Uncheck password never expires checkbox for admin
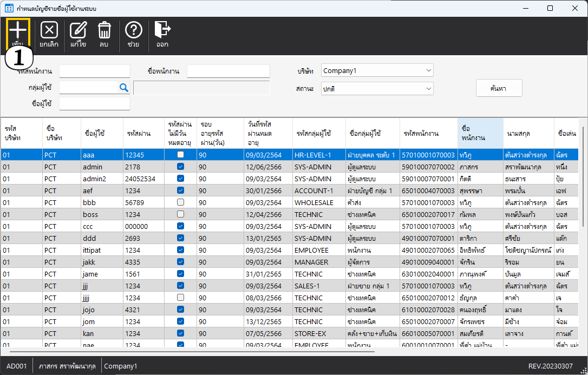 tap(181, 167)
